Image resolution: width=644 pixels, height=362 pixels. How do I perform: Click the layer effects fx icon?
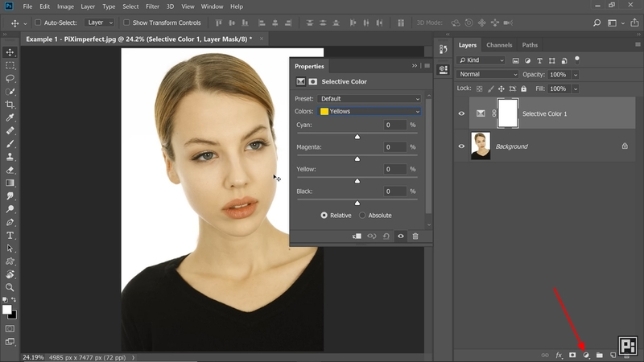559,355
